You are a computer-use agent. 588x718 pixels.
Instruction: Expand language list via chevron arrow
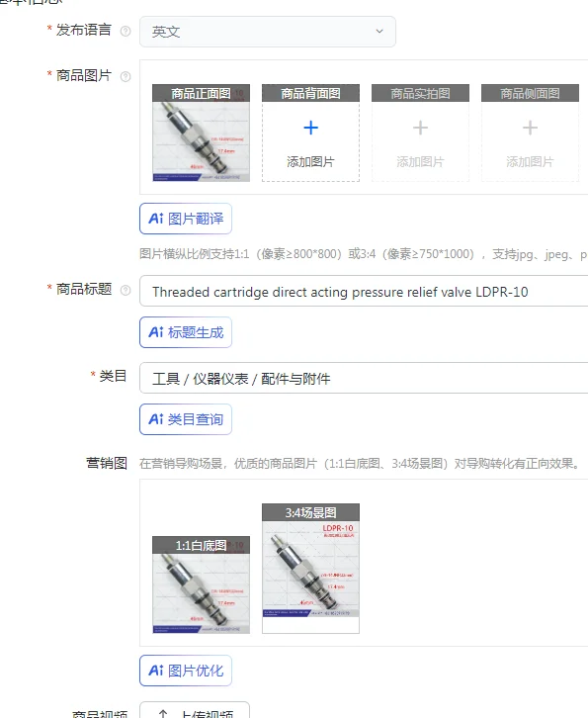[379, 31]
